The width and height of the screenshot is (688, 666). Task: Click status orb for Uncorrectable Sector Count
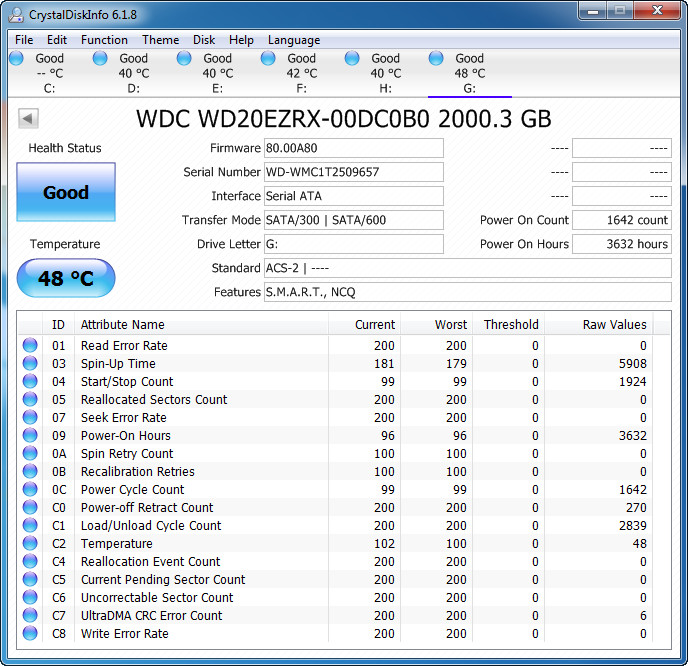pos(30,597)
